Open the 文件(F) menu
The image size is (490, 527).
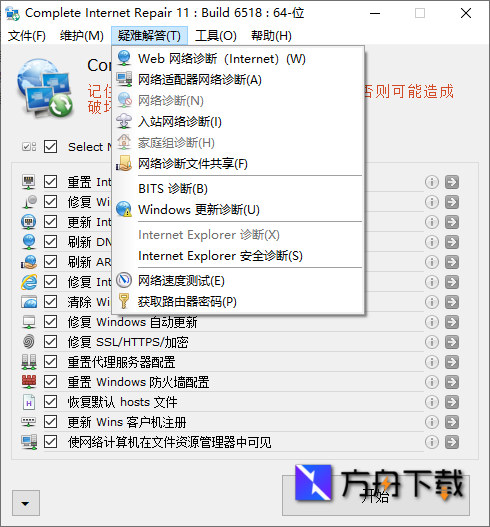27,36
